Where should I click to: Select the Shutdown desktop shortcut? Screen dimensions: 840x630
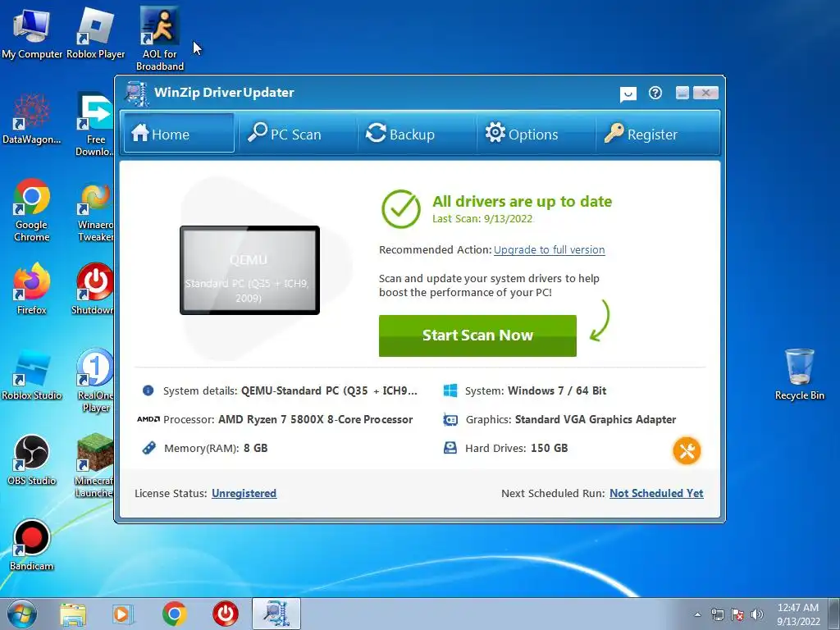click(x=93, y=289)
